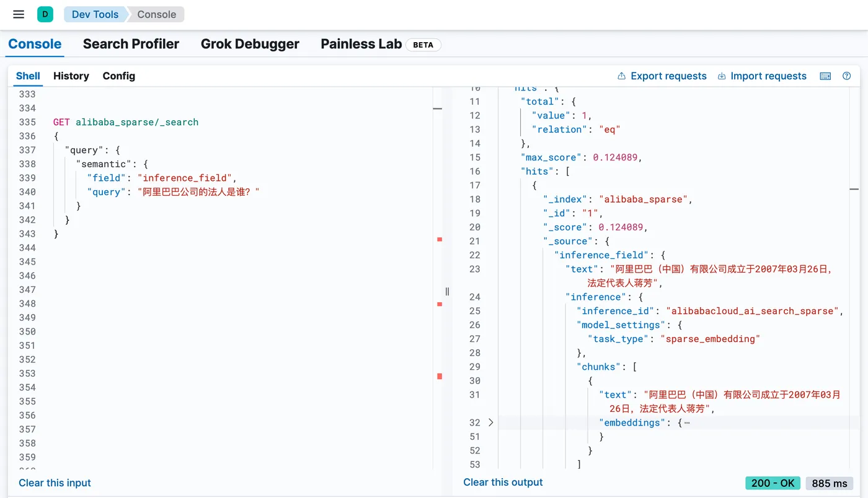
Task: Click Clear this input
Action: [55, 483]
